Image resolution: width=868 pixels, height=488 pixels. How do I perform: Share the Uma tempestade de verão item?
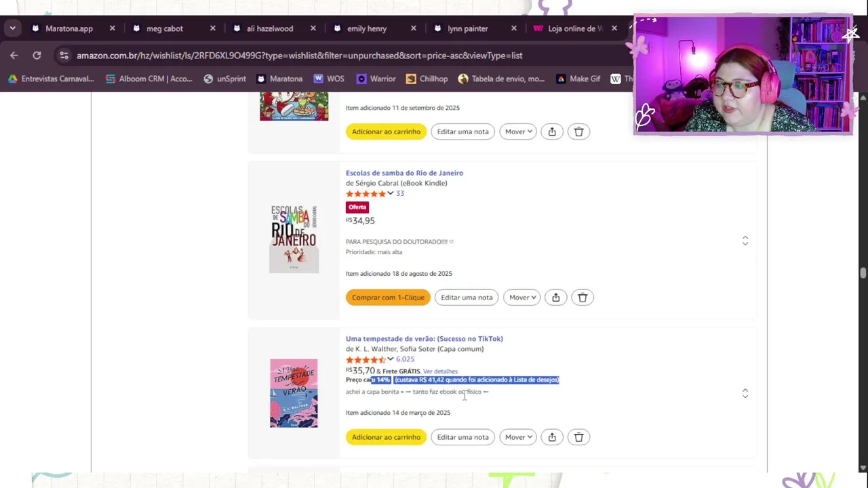[552, 437]
